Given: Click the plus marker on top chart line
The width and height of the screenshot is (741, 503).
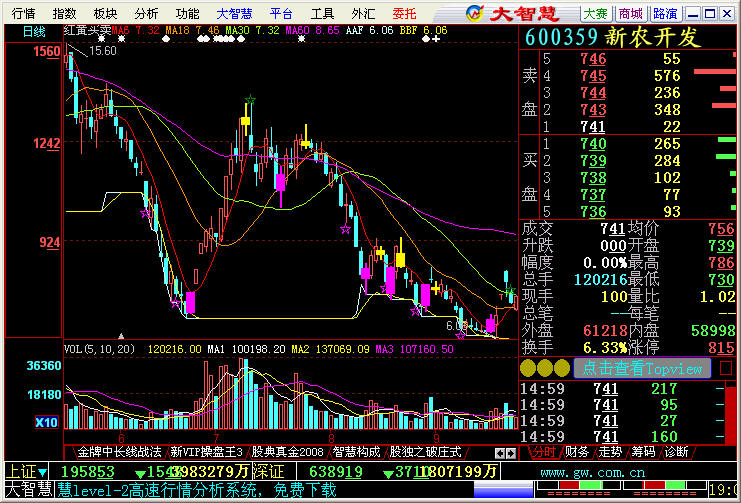Looking at the screenshot, I should (436, 39).
